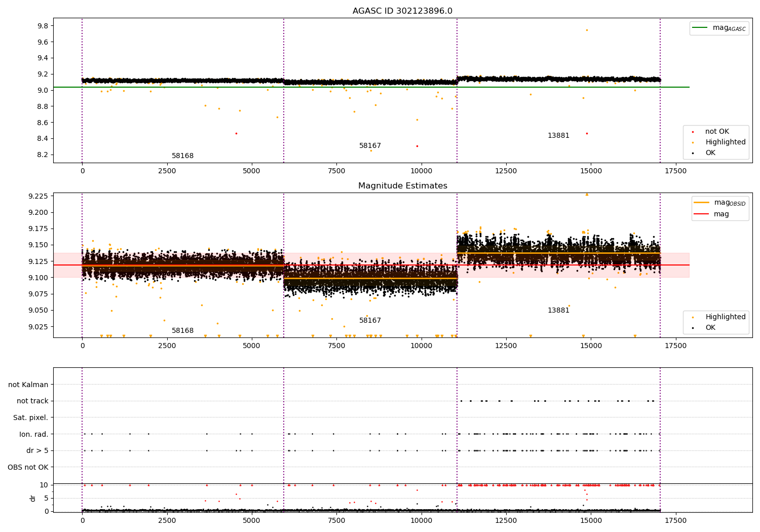Click the 9.8 tick on the top plot
This screenshot has height=532, width=760.
click(42, 26)
